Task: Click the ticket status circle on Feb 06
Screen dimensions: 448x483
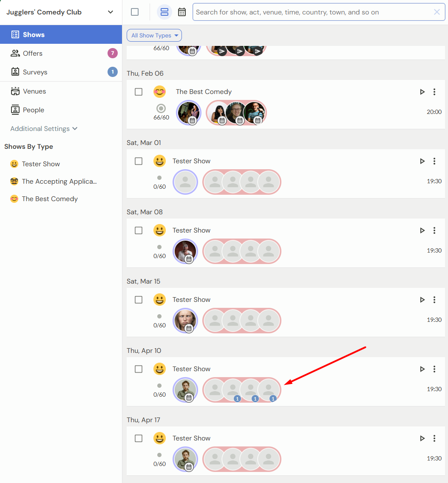Action: tap(161, 108)
